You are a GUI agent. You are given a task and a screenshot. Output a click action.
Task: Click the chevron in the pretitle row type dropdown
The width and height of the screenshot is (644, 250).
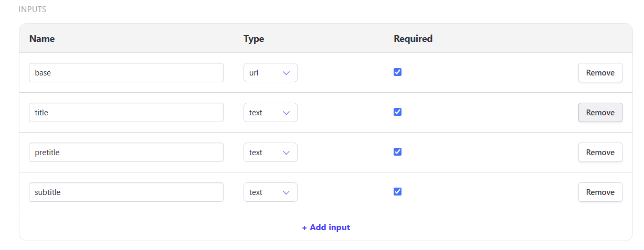point(286,153)
